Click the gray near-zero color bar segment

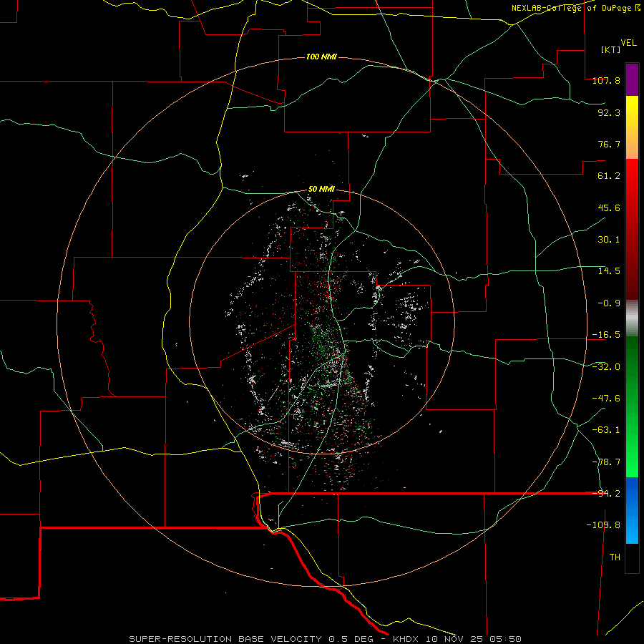pos(632,318)
